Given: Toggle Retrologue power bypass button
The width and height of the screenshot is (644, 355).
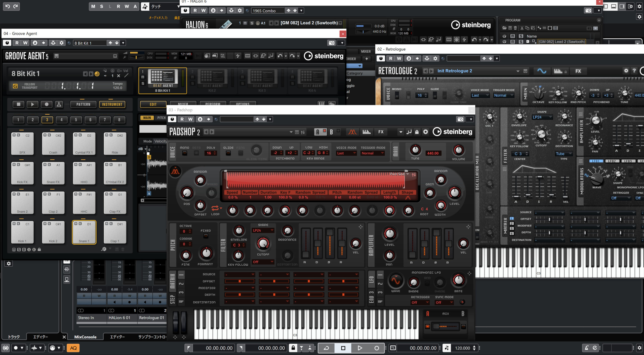Looking at the screenshot, I should [381, 58].
